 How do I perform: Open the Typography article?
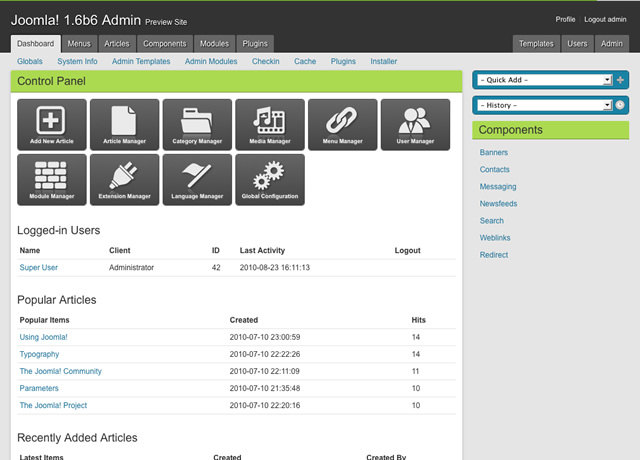(x=39, y=354)
